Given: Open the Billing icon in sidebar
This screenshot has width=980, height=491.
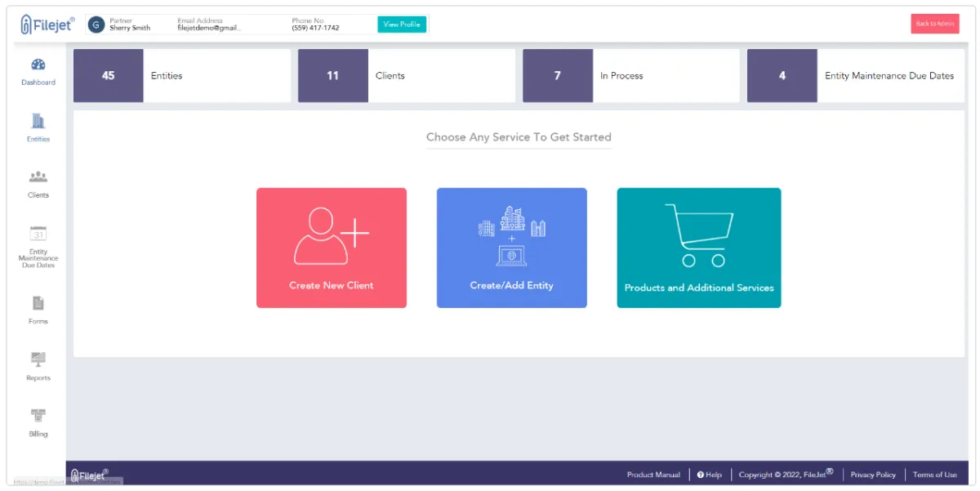Looking at the screenshot, I should 38,416.
